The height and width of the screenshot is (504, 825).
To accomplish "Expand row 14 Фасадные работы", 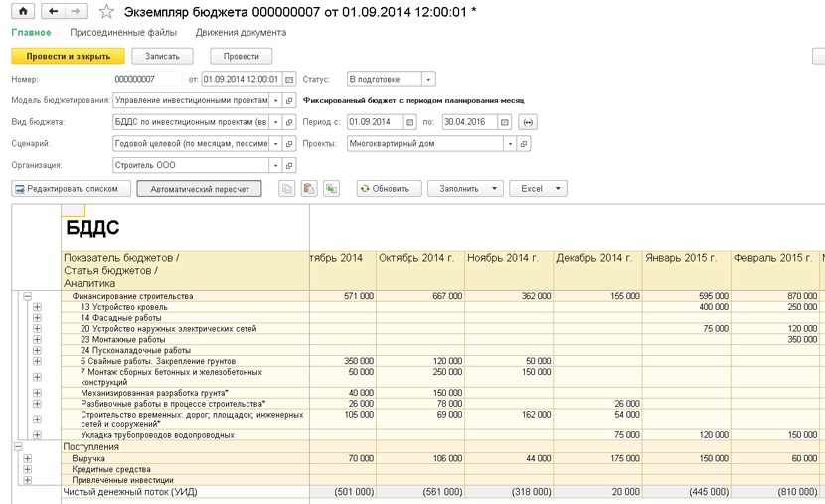I will click(x=37, y=318).
